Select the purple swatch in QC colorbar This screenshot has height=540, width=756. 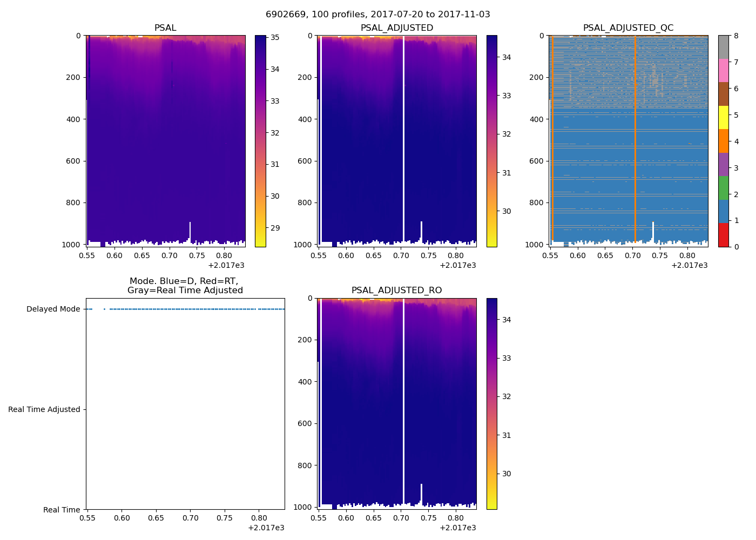point(724,164)
